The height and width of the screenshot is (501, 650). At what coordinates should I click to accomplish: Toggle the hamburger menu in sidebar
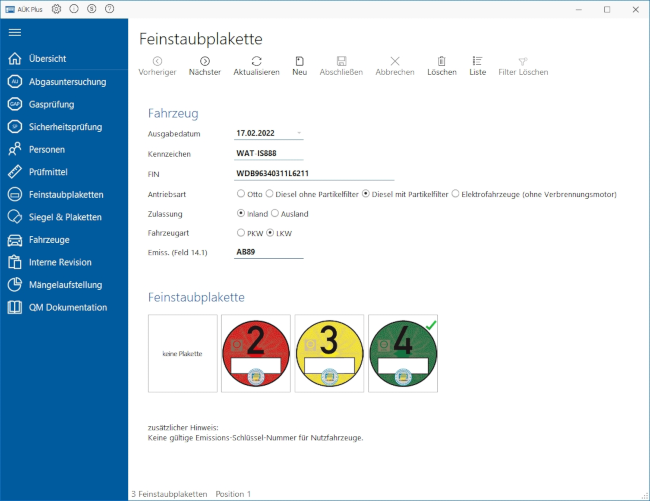pyautogui.click(x=15, y=33)
